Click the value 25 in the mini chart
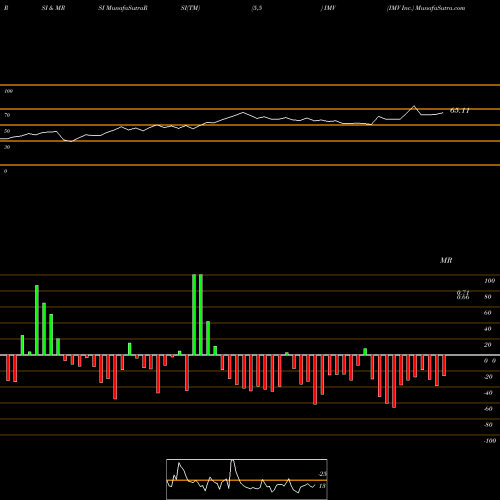Image resolution: width=500 pixels, height=500 pixels. coord(322,474)
